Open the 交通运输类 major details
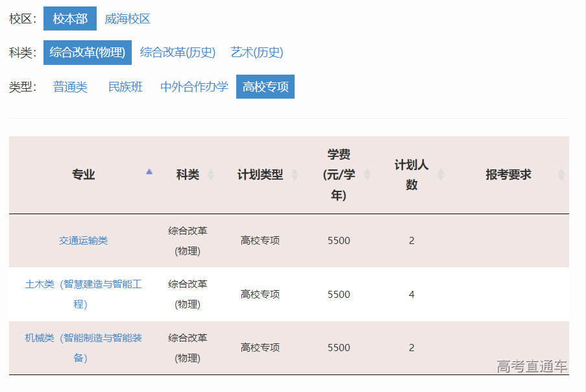Screen dimensions: 586x392 click(x=83, y=240)
